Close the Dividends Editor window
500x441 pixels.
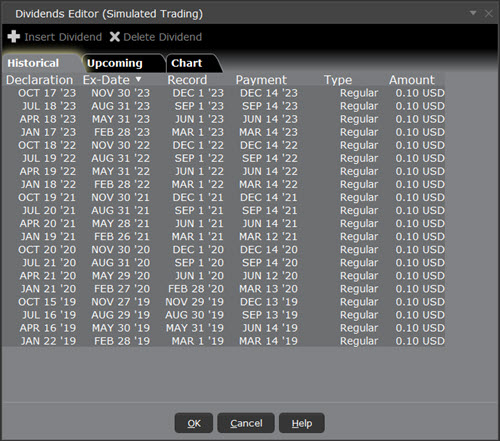pos(489,13)
